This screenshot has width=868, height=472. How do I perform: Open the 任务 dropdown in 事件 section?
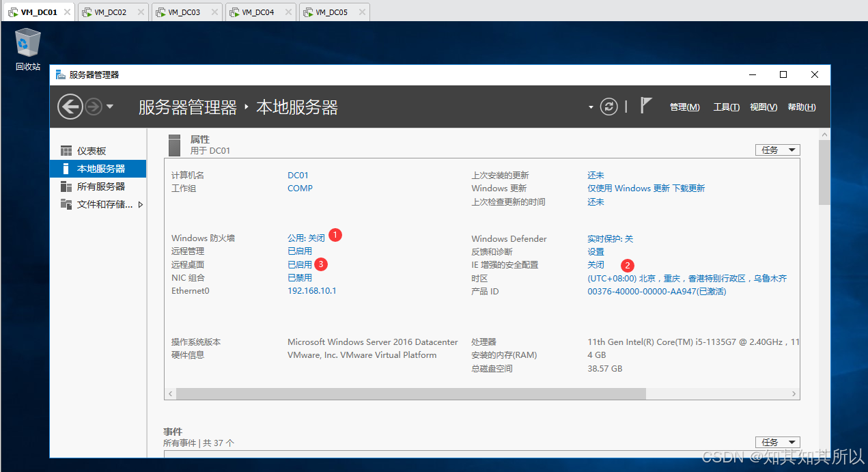pyautogui.click(x=777, y=443)
